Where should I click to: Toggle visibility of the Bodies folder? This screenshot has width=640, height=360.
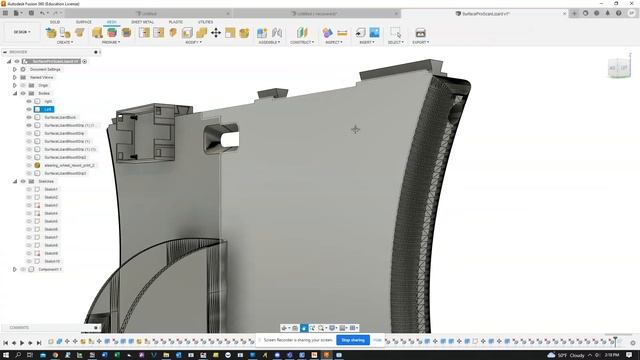pos(23,93)
